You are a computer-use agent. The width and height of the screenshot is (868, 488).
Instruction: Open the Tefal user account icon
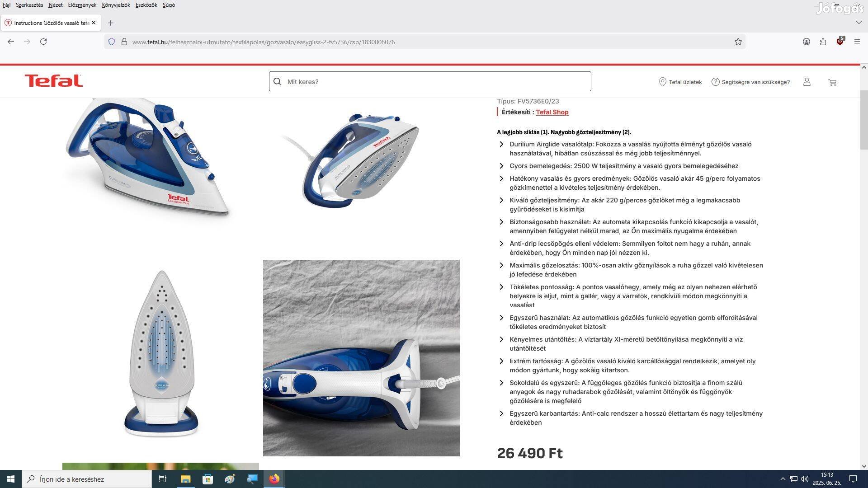(x=807, y=82)
